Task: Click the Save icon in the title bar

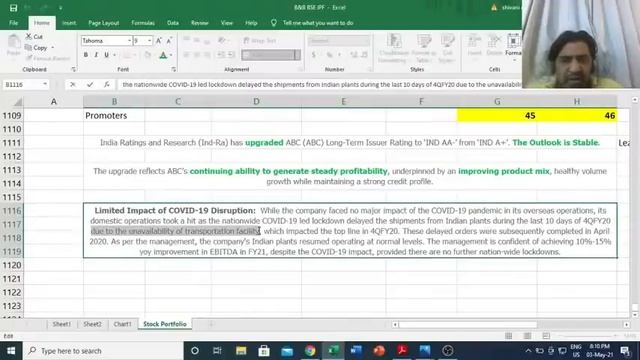Action: point(13,8)
